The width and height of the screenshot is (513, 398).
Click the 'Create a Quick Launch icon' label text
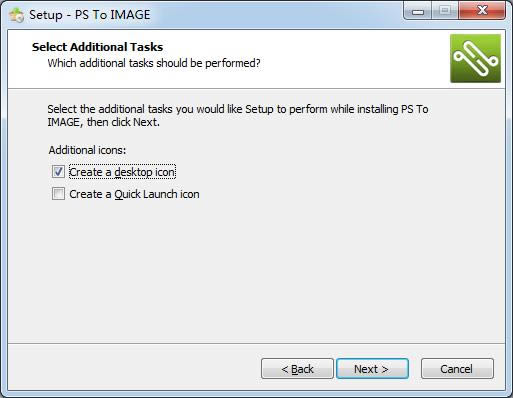(134, 194)
